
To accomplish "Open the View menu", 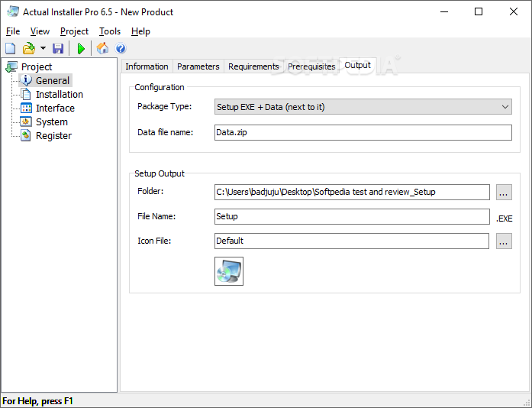I will click(40, 31).
